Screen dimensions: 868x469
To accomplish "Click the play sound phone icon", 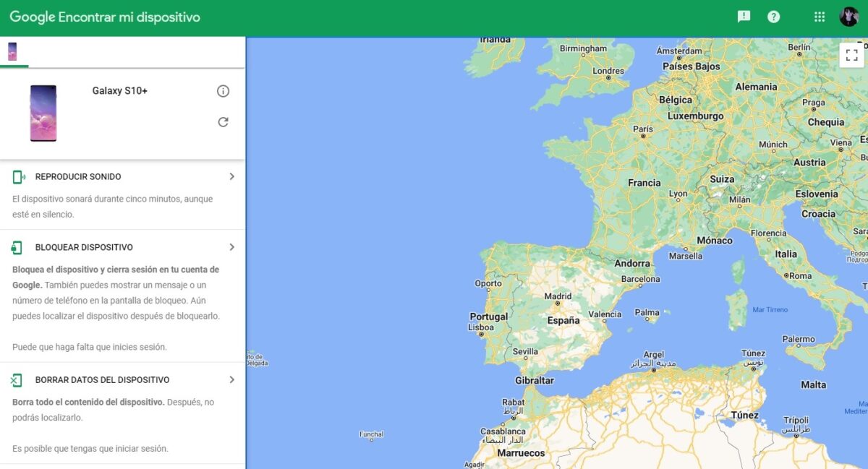I will 18,177.
